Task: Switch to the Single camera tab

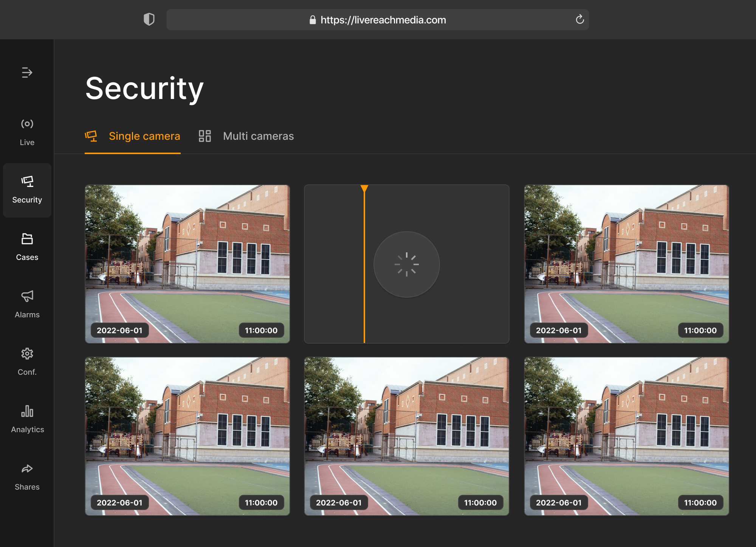Action: [x=132, y=136]
